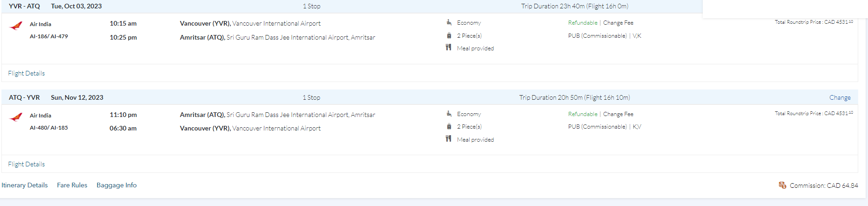Expand Flight Details for YVR - ATQ flight

[27, 73]
